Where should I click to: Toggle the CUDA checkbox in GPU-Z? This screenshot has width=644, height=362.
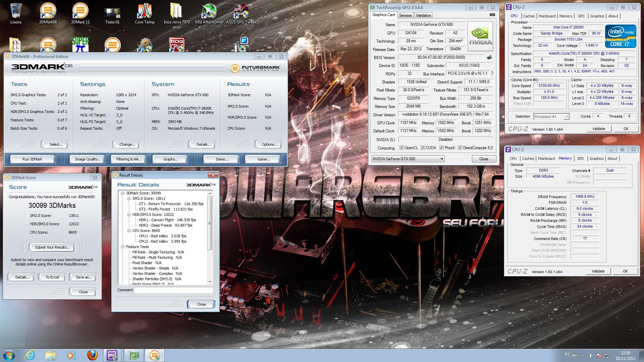(423, 148)
